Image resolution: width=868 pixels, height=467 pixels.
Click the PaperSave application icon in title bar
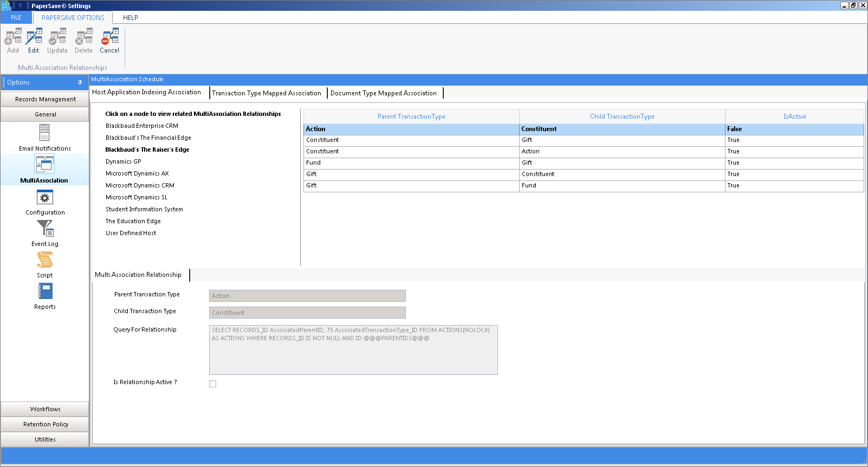click(x=7, y=6)
